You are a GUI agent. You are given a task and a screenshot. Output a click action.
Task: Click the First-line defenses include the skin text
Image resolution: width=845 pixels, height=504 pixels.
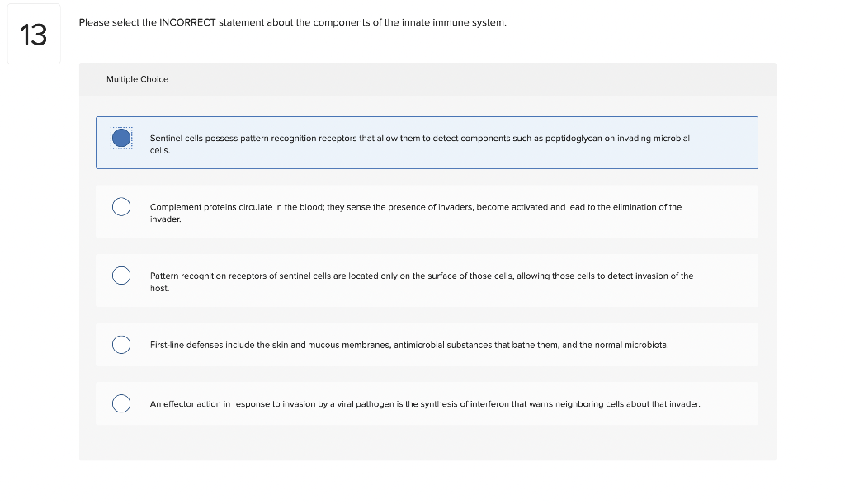409,345
